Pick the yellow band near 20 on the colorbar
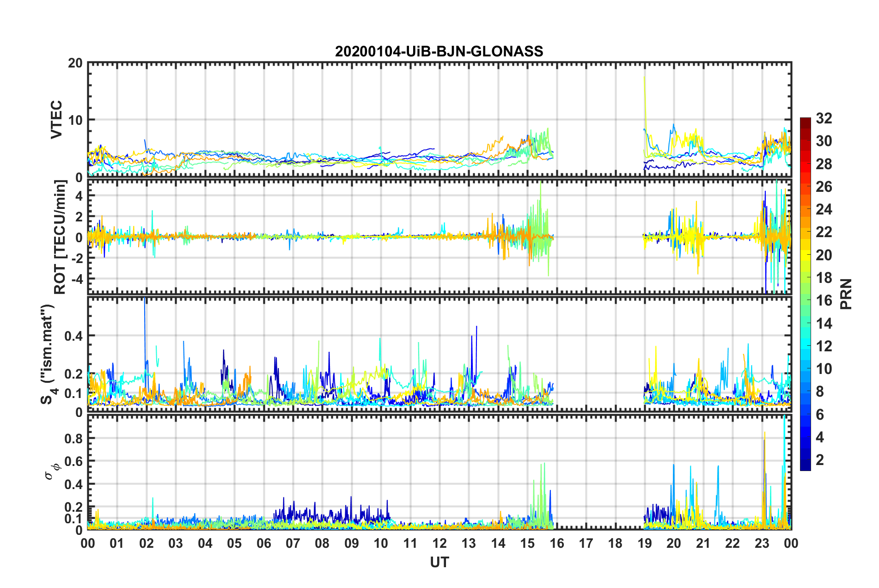Image resolution: width=879 pixels, height=588 pixels. click(806, 255)
